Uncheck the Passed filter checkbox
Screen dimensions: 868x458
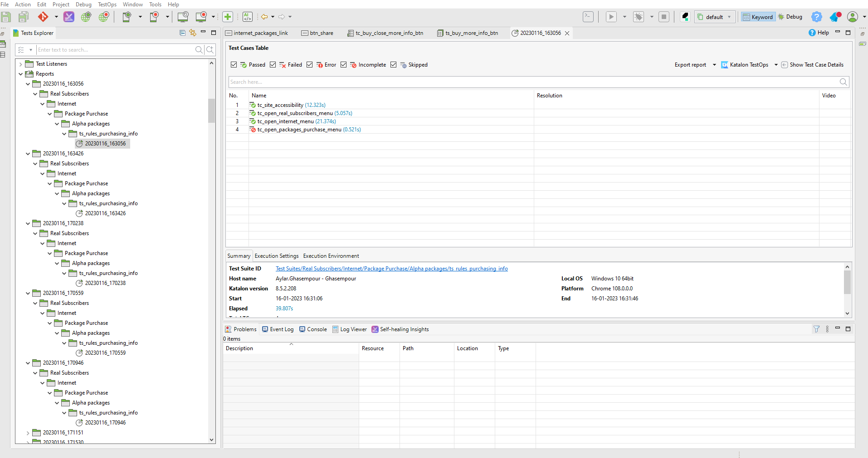click(234, 65)
